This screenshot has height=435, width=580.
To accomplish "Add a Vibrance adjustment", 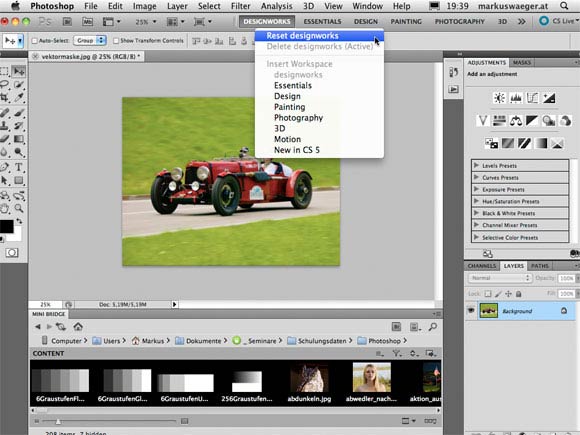I will coord(483,121).
